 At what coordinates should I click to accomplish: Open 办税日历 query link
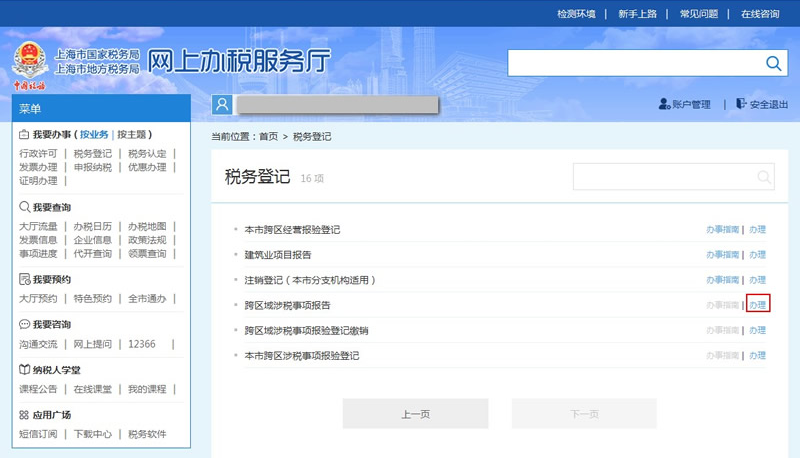92,226
